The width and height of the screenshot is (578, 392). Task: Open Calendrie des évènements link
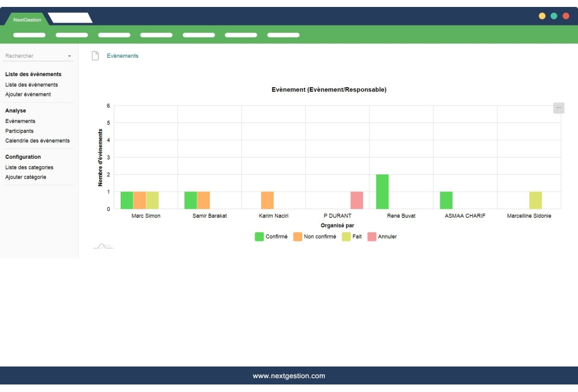point(37,140)
